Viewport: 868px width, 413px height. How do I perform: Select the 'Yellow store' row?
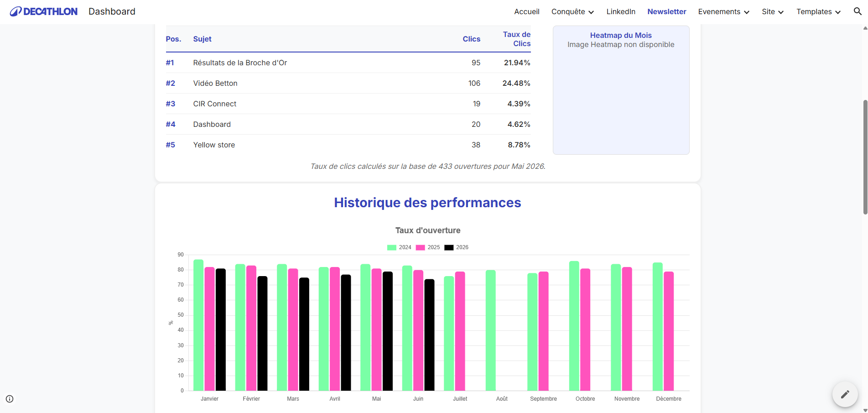(348, 145)
